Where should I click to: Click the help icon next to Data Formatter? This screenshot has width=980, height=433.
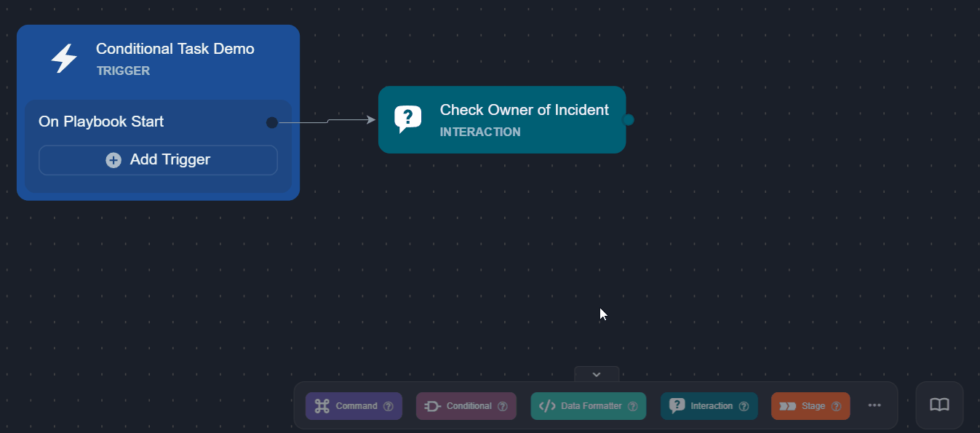[x=633, y=405]
